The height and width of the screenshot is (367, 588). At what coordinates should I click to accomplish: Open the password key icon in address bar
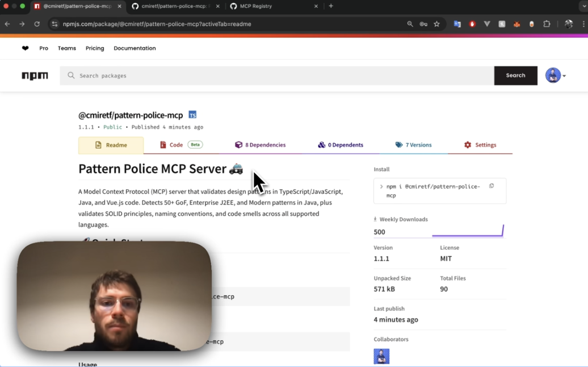pyautogui.click(x=423, y=24)
